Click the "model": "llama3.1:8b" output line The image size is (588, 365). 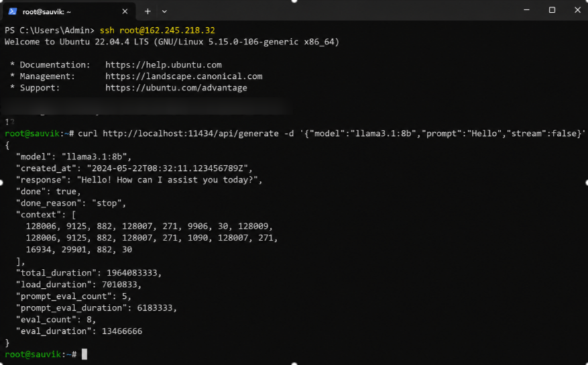coord(74,156)
